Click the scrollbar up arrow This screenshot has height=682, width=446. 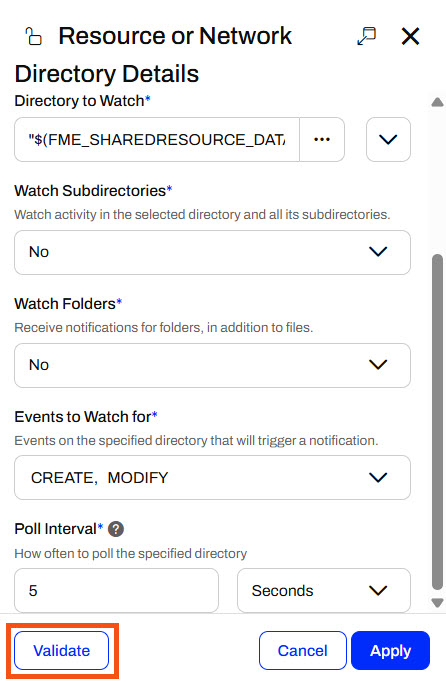(x=437, y=102)
